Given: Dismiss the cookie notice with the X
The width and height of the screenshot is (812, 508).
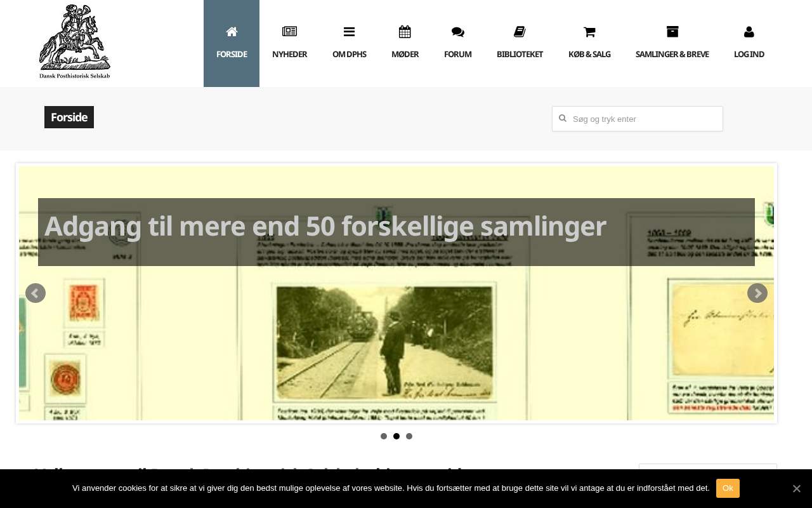Looking at the screenshot, I should pos(797,488).
